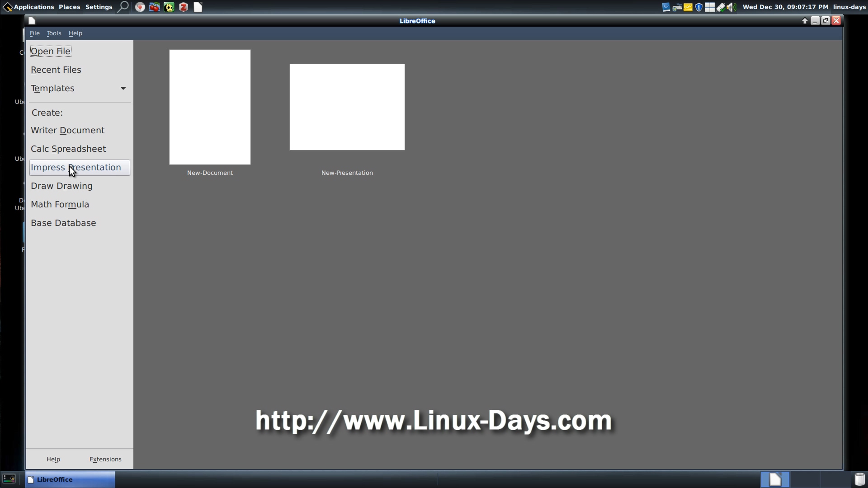Screen dimensions: 868x488
Task: Click the LibreOffice window menu icon in title bar
Action: (x=32, y=20)
